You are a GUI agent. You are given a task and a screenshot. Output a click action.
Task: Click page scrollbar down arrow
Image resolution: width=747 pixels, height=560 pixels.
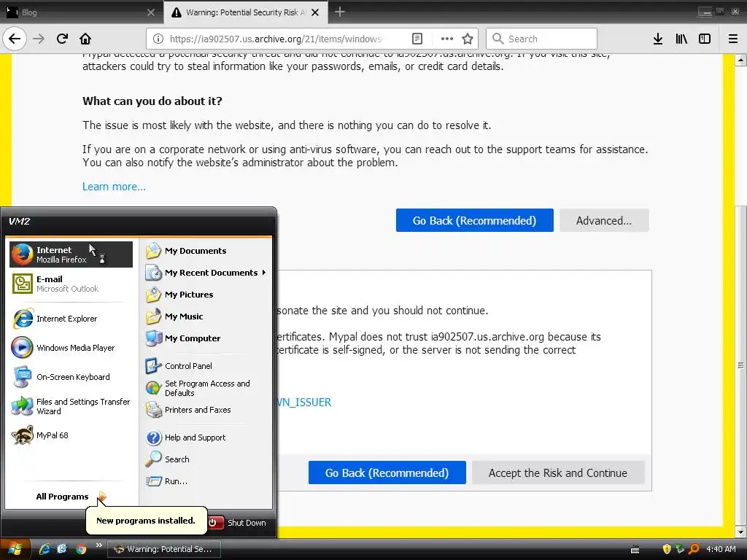[x=741, y=532]
